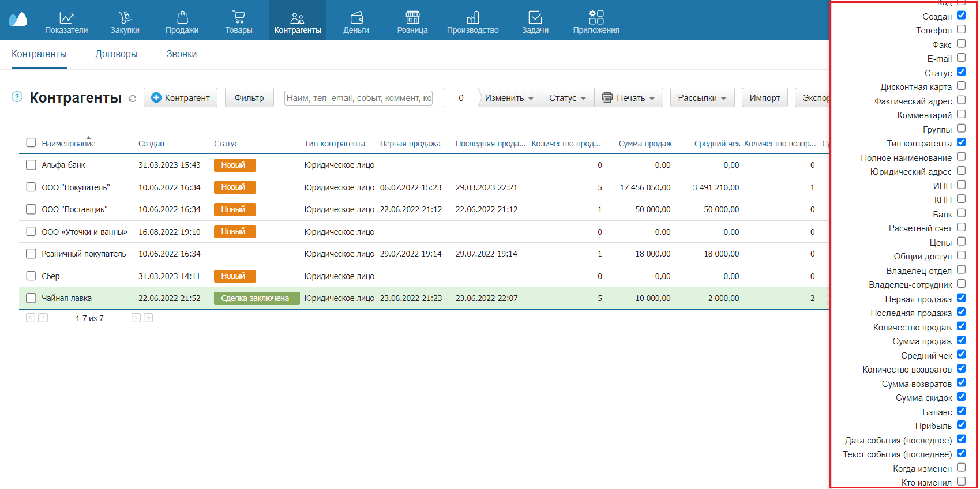Screen dimensions: 980x489
Task: Expand the Рассылки dropdown
Action: tap(702, 98)
